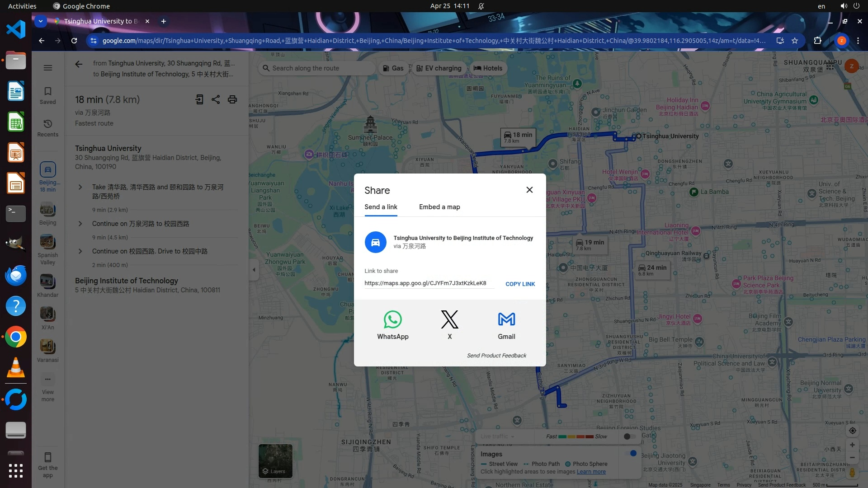Switch to the Embed a map tab

(x=439, y=207)
